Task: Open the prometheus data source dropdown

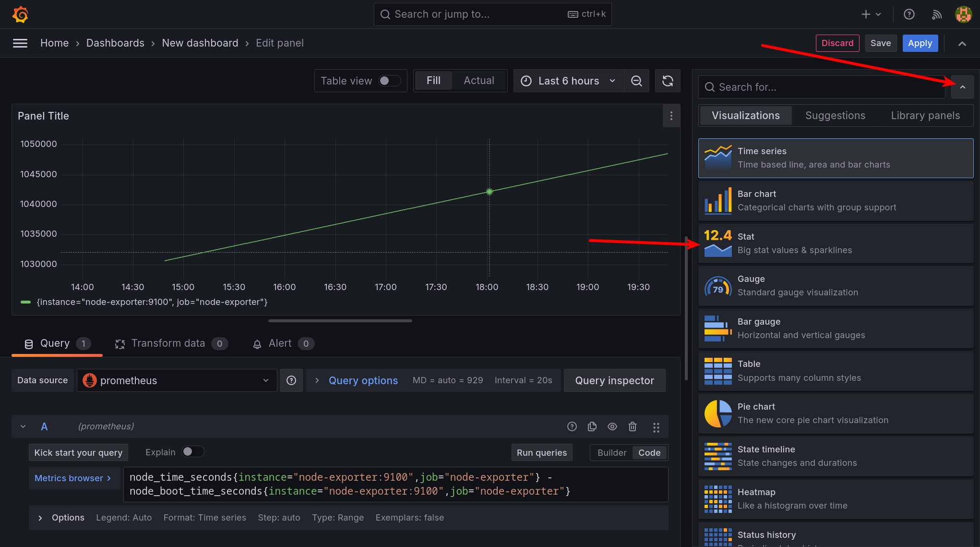Action: (177, 380)
